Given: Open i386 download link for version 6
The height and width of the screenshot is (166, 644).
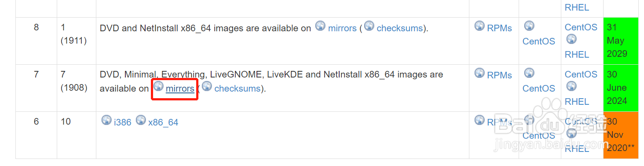Looking at the screenshot, I should pyautogui.click(x=123, y=122).
